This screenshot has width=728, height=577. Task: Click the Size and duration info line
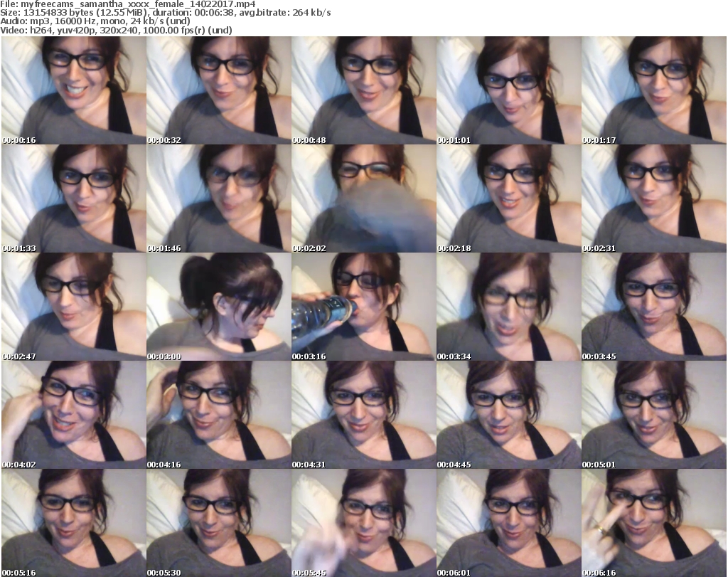pyautogui.click(x=166, y=13)
